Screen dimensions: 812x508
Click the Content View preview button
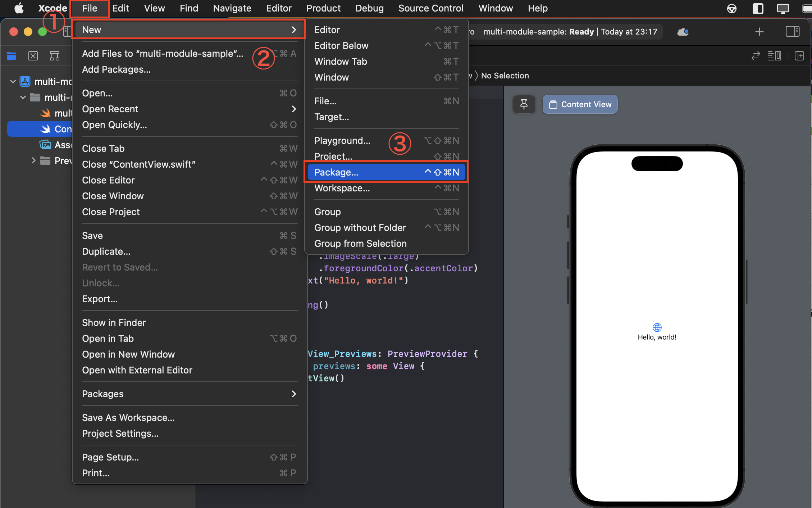[580, 104]
